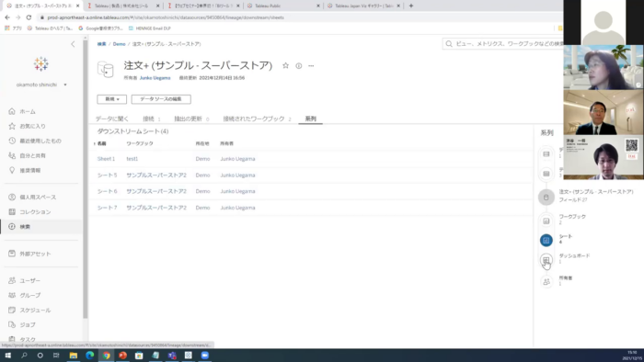The height and width of the screenshot is (362, 644).
Task: Click the ジョブ sidebar icon
Action: tap(12, 324)
